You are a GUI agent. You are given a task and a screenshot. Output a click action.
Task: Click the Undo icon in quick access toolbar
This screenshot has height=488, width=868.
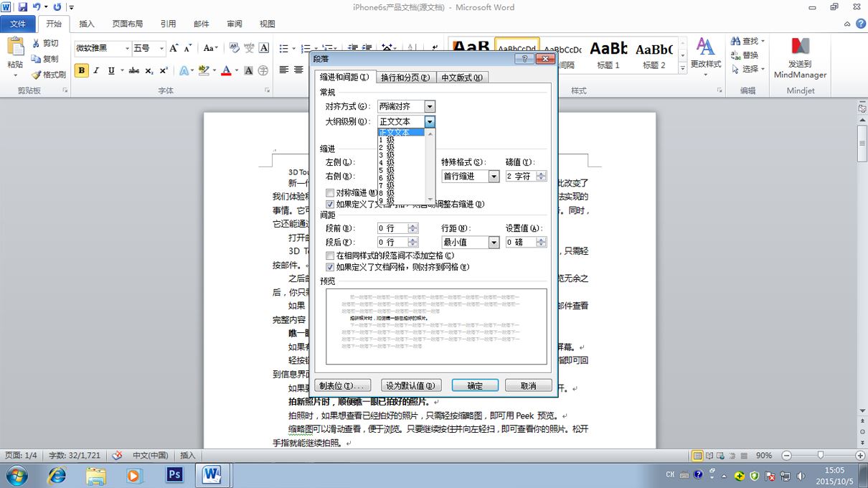[36, 7]
